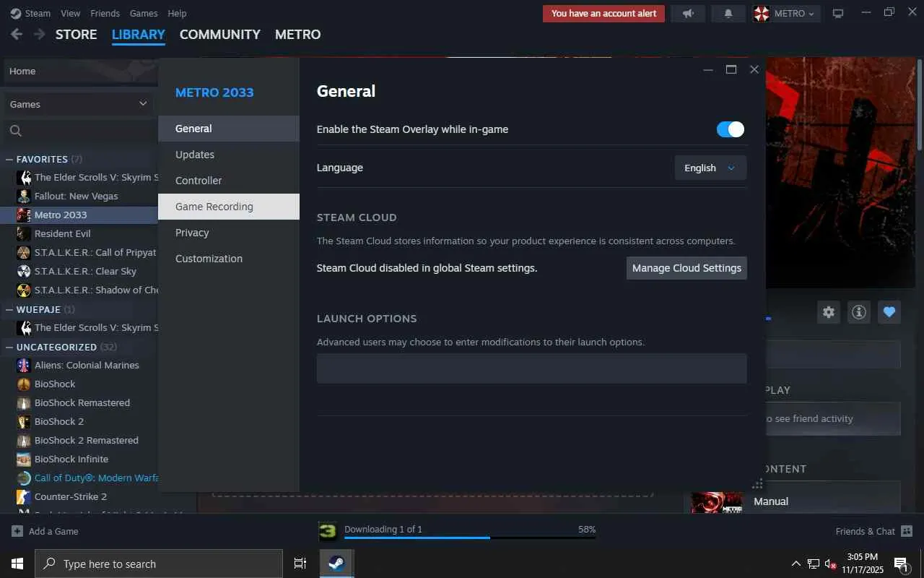The height and width of the screenshot is (578, 924).
Task: Open the View menu
Action: point(71,13)
